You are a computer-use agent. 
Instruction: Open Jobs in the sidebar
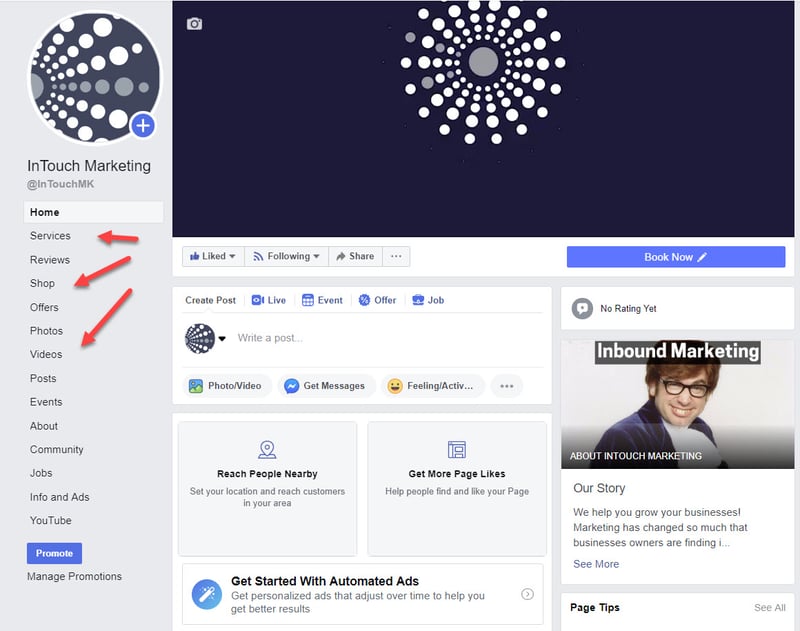(41, 473)
